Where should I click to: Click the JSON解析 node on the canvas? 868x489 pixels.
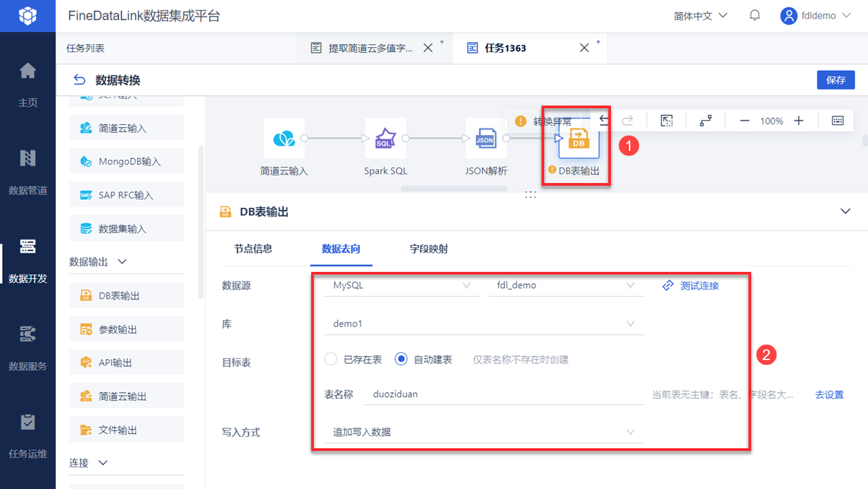point(486,138)
